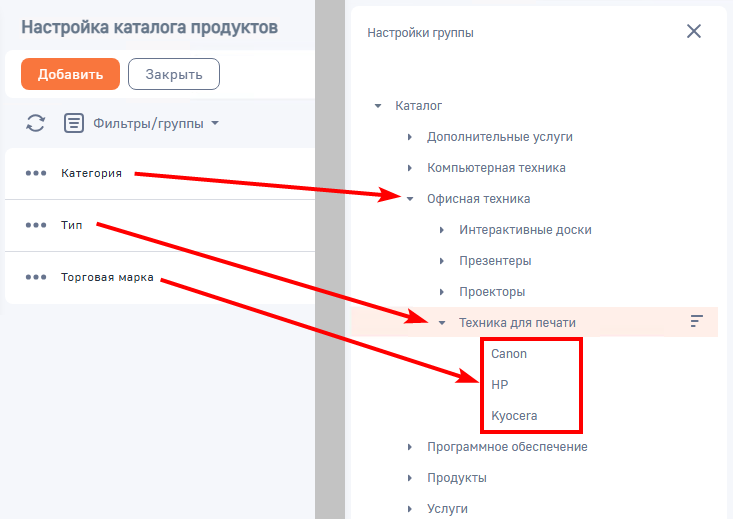The width and height of the screenshot is (733, 519).
Task: Open three-dots menu for Тип row
Action: pyautogui.click(x=36, y=225)
